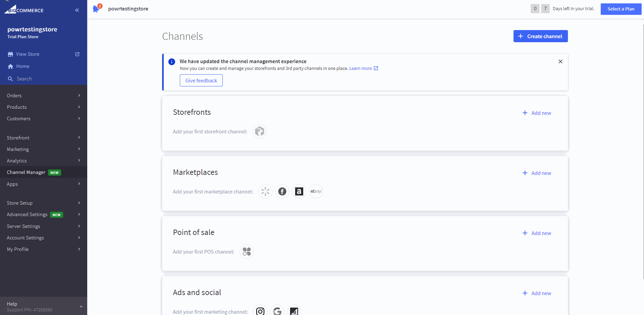The height and width of the screenshot is (315, 644).
Task: Choose the Facebook marketplace icon
Action: coord(282,191)
